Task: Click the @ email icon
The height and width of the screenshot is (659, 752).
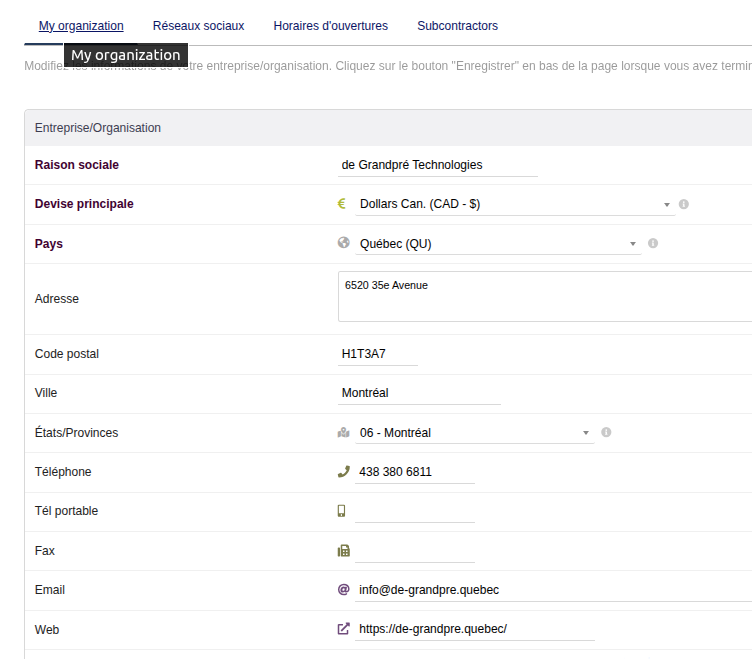Action: click(343, 590)
